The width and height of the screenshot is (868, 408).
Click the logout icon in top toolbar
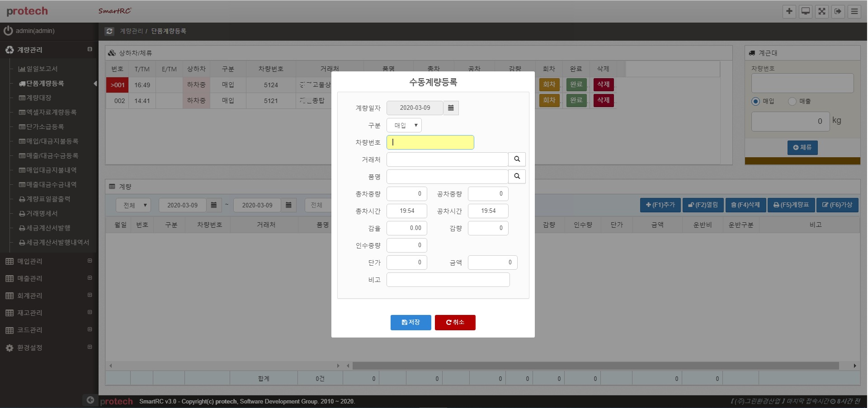838,11
